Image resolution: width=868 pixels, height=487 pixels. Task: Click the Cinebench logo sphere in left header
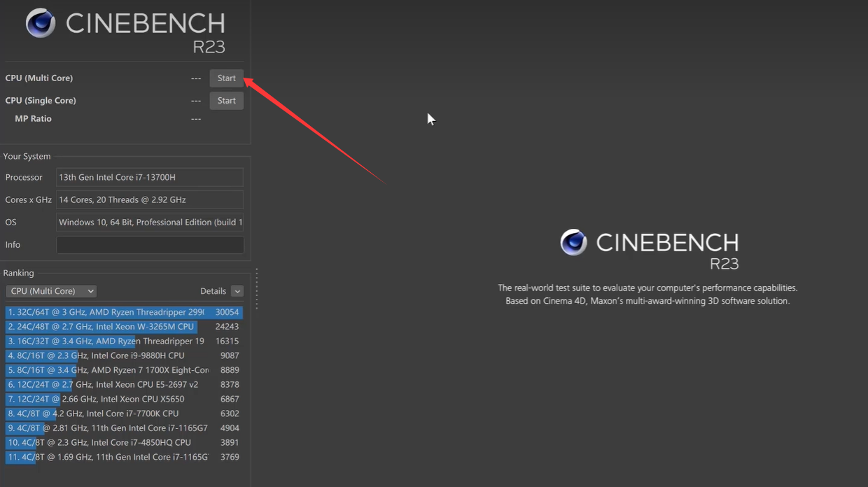tap(41, 23)
